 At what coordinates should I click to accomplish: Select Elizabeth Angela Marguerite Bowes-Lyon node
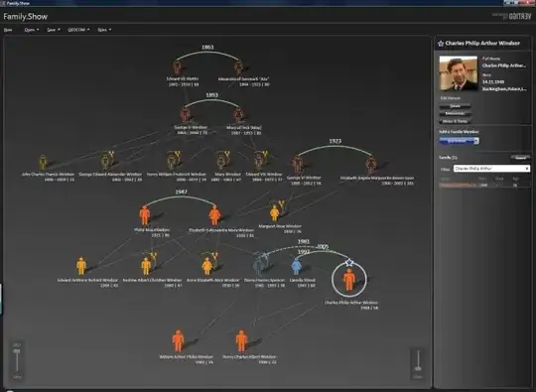(x=371, y=165)
